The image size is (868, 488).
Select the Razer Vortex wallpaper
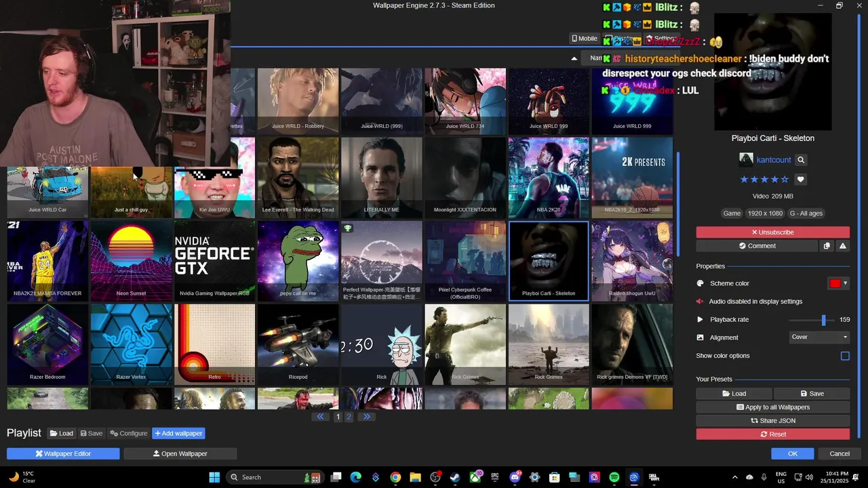(131, 344)
